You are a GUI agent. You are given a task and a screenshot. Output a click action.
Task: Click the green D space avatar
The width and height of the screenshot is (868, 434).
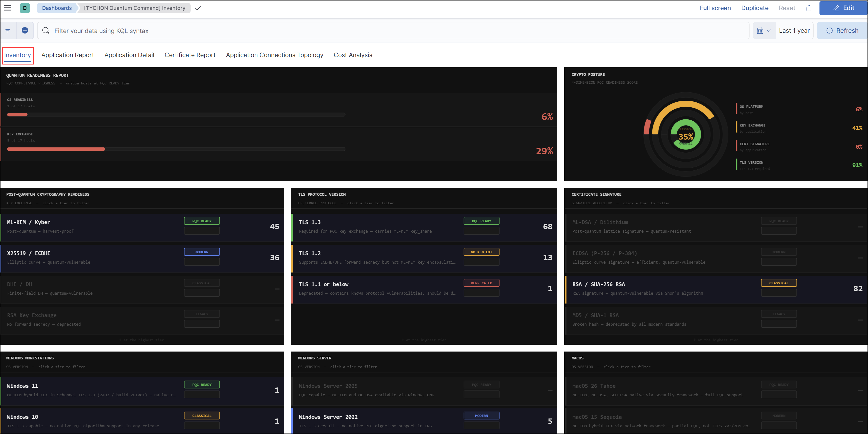[x=25, y=8]
